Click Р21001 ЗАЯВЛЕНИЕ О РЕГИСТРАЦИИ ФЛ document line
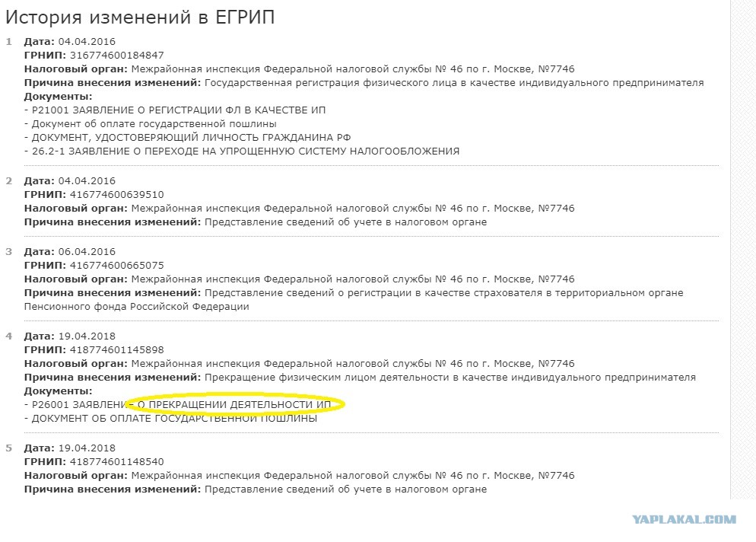Image resolution: width=756 pixels, height=542 pixels. [175, 110]
